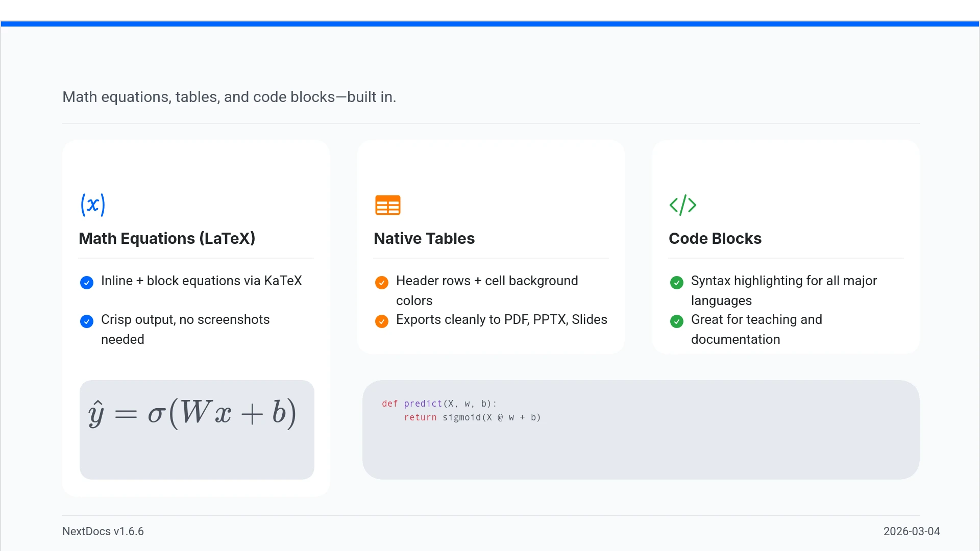Click the green code brackets icon

tap(683, 205)
